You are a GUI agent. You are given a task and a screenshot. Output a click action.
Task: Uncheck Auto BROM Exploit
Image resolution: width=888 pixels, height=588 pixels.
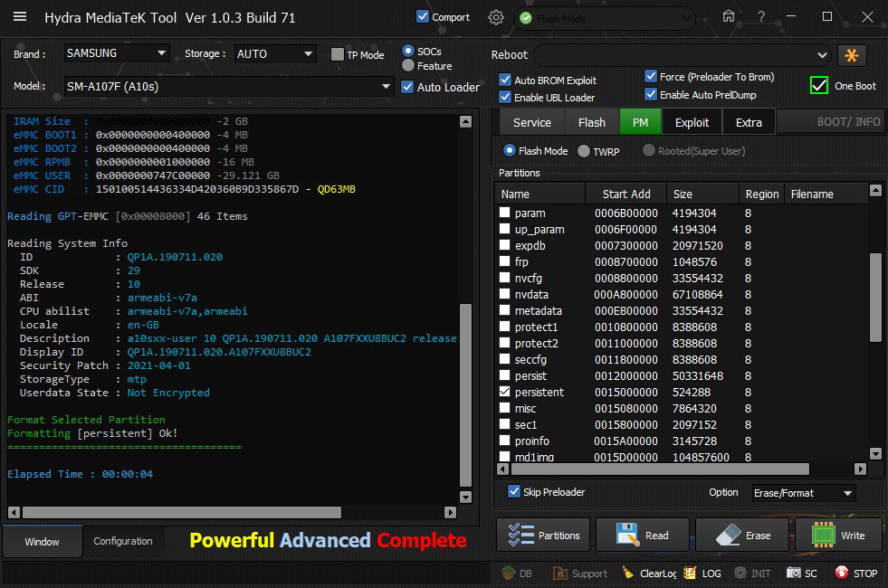(506, 81)
